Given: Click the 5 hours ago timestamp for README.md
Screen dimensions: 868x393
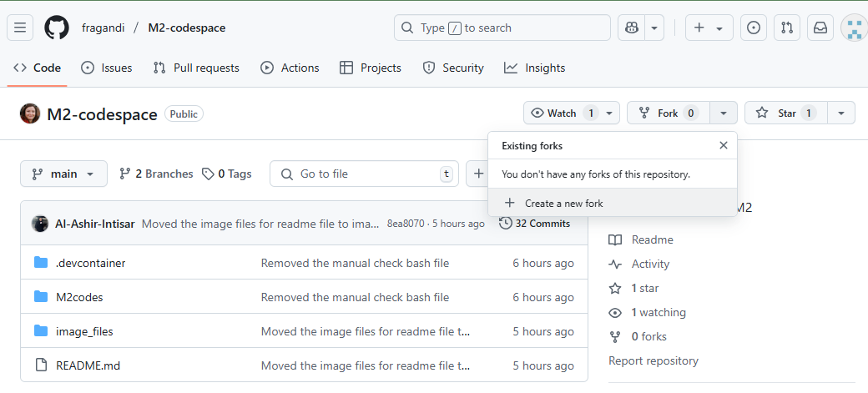Looking at the screenshot, I should [543, 365].
